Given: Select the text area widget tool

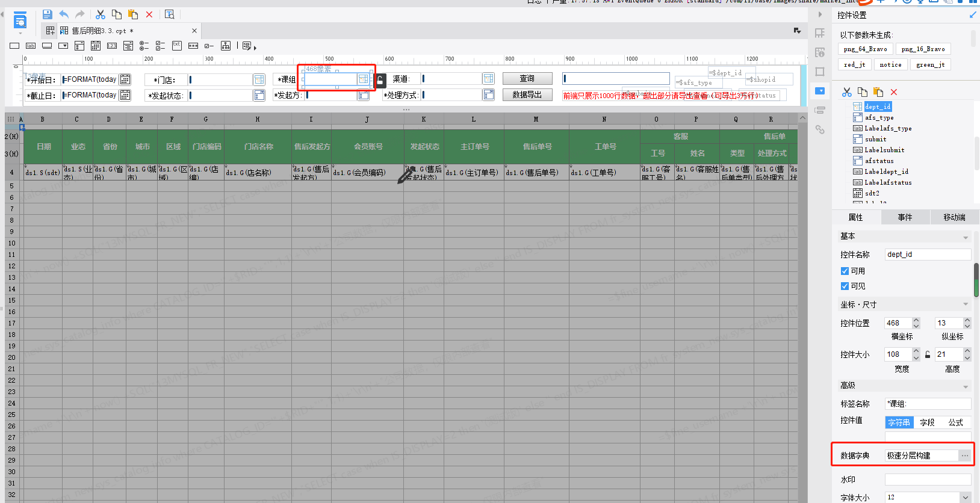Looking at the screenshot, I should click(x=177, y=46).
